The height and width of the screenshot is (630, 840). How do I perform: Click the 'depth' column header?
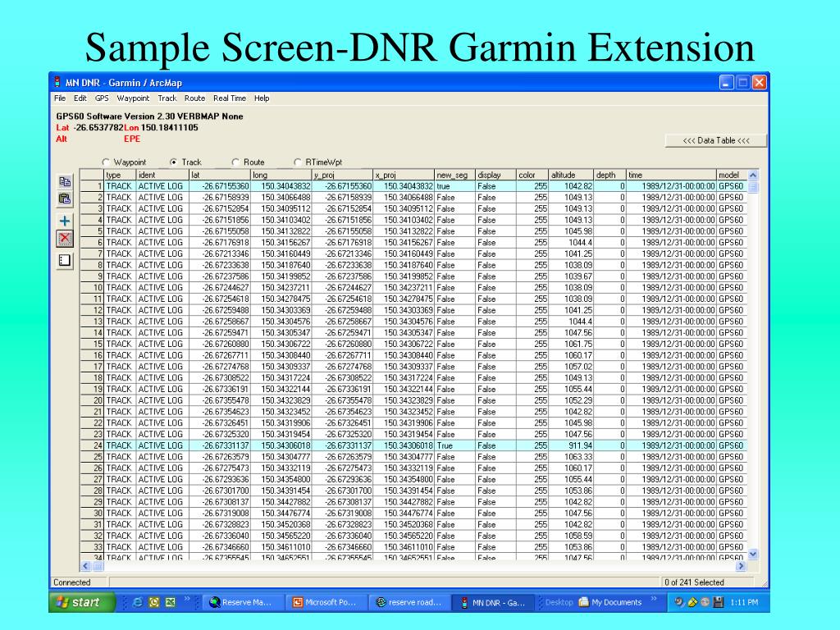pyautogui.click(x=609, y=175)
